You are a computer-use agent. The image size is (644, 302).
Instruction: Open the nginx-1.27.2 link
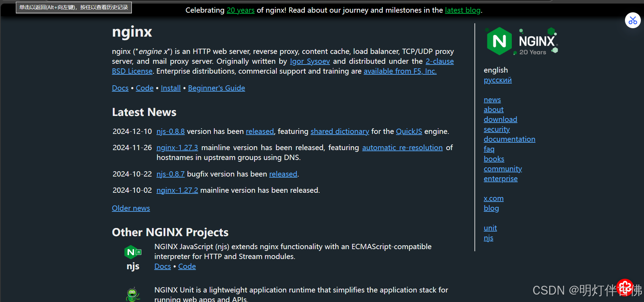[x=177, y=190]
